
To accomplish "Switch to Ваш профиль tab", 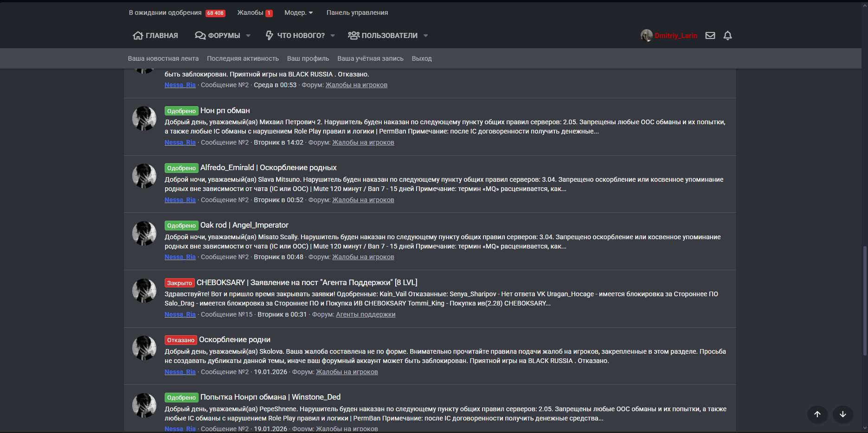I will tap(308, 58).
